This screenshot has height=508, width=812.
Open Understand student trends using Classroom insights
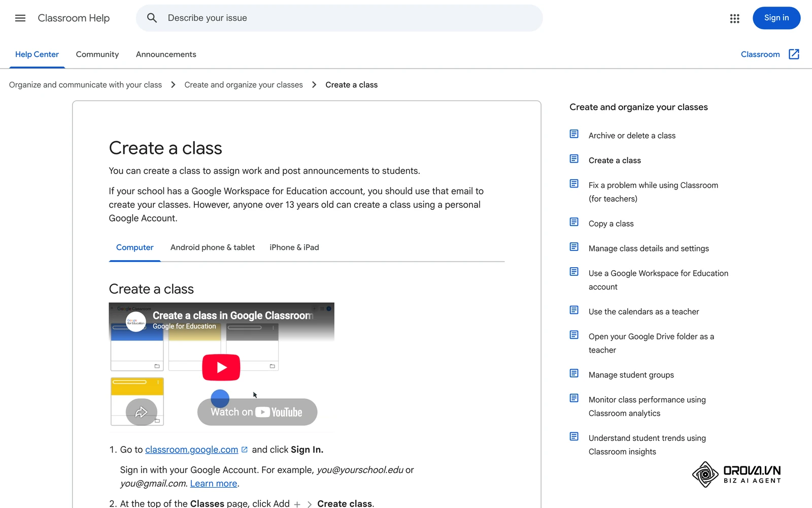click(x=647, y=445)
